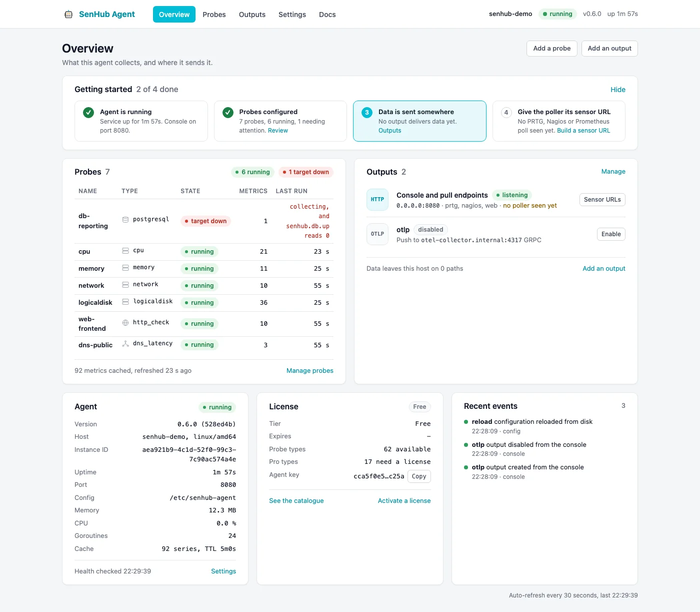Click the Add a probe button
This screenshot has height=612, width=700.
pyautogui.click(x=552, y=49)
